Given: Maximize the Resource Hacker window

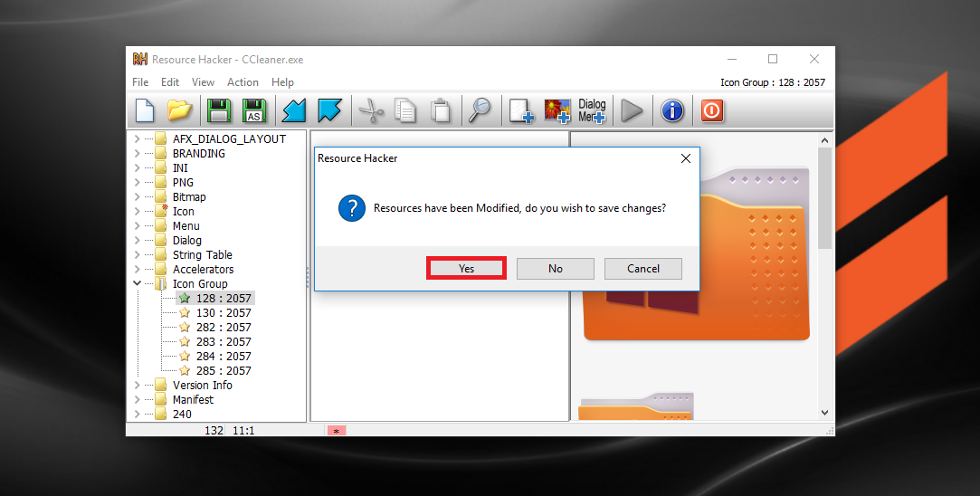Looking at the screenshot, I should pos(773,59).
